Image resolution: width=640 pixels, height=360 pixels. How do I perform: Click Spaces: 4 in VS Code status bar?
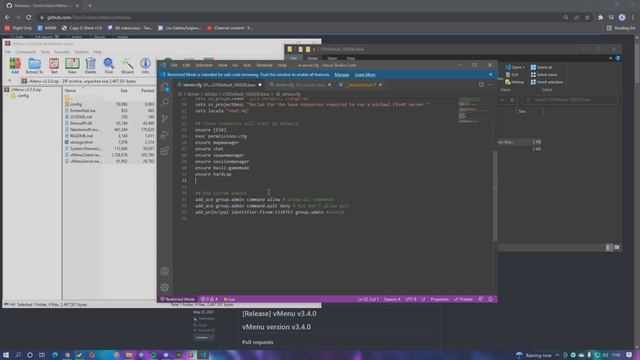(392, 299)
